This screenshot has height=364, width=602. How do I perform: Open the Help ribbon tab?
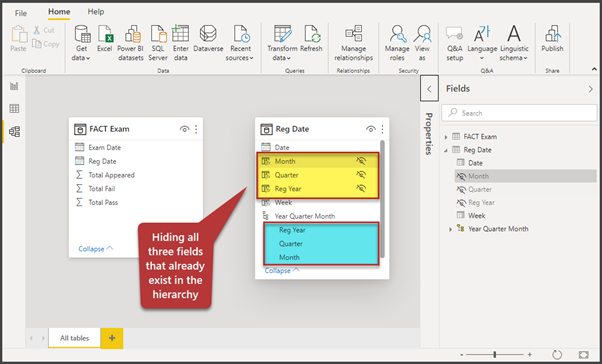pyautogui.click(x=96, y=12)
